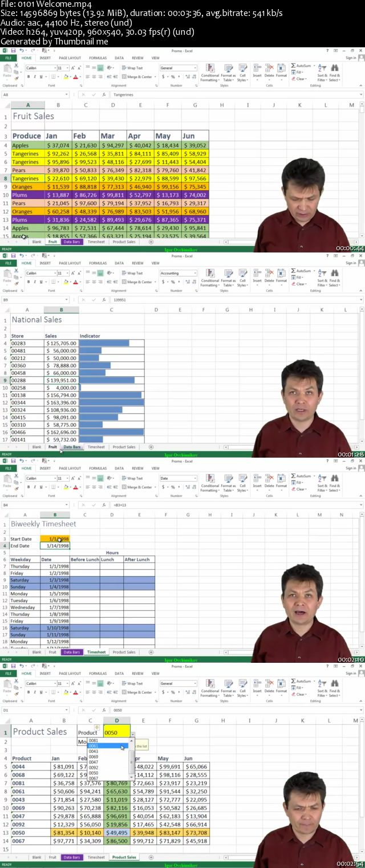Toggle Italic in the Fruit Sales frame ribbon
The height and width of the screenshot is (868, 365).
point(35,77)
